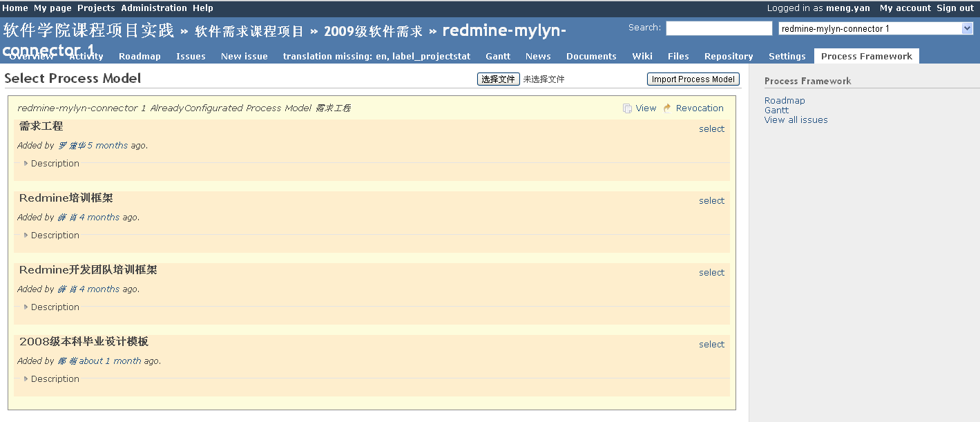
Task: Switch to the Settings tab
Action: tap(787, 57)
